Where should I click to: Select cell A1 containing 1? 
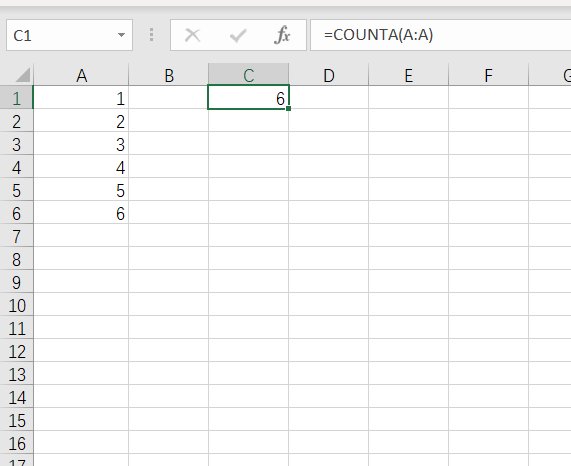[x=81, y=98]
